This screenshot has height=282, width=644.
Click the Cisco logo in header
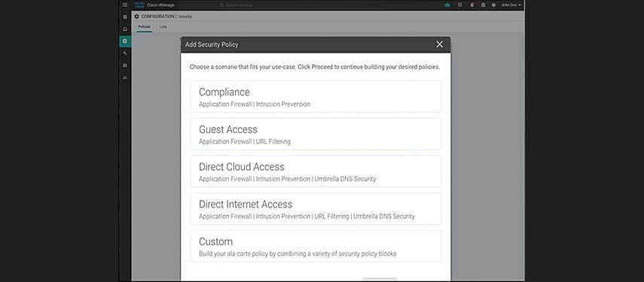tap(139, 5)
